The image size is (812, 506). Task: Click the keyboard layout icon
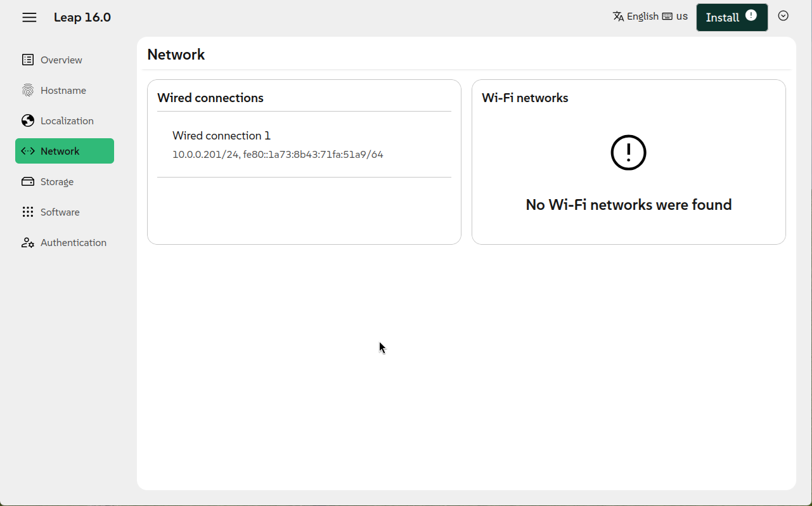coord(667,16)
